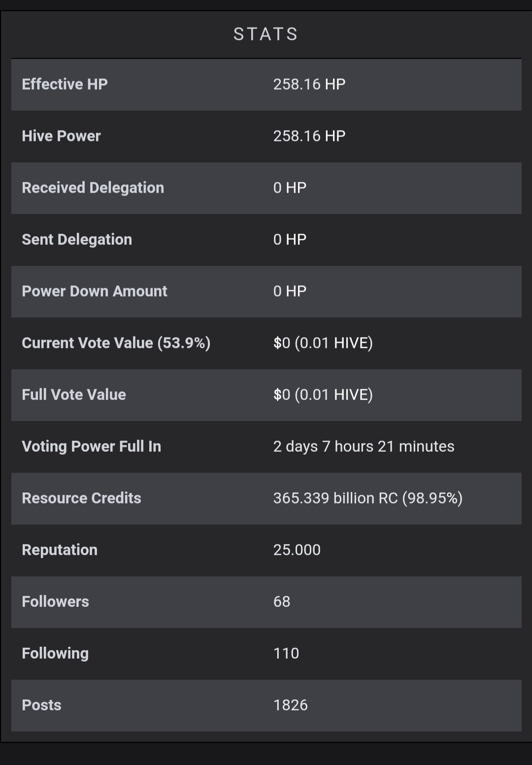Image resolution: width=532 pixels, height=765 pixels.
Task: Open the Following count 110
Action: click(286, 653)
